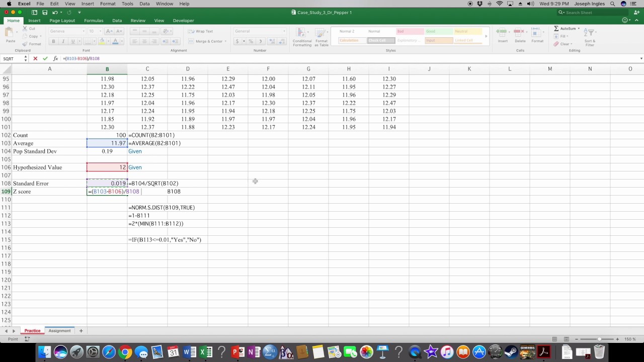Screen dimensions: 644x362
Task: Open the Tools menu in menu bar
Action: tap(127, 4)
